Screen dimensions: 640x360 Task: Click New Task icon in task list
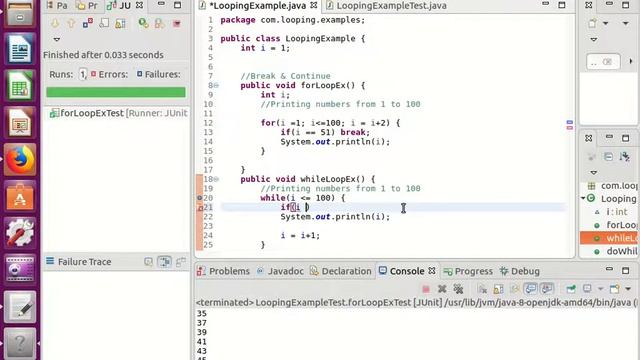pyautogui.click(x=592, y=24)
